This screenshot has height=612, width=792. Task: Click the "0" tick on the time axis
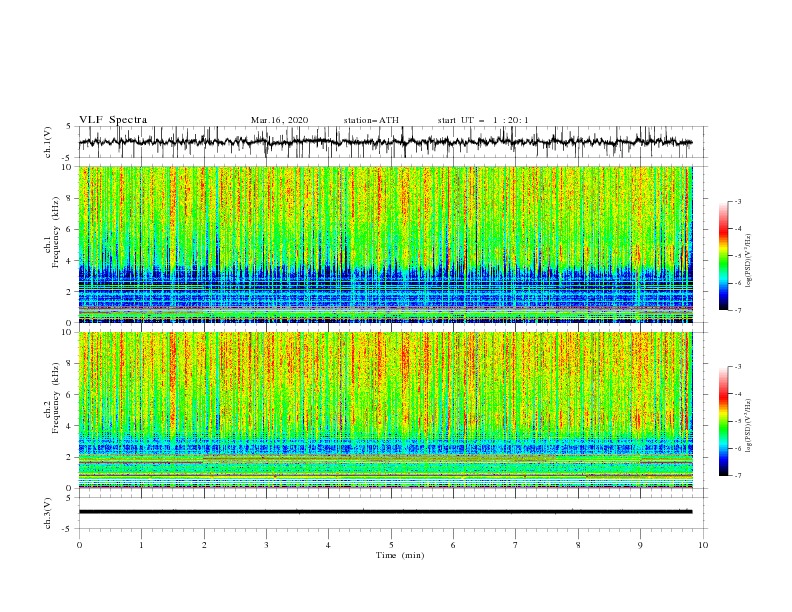[79, 545]
